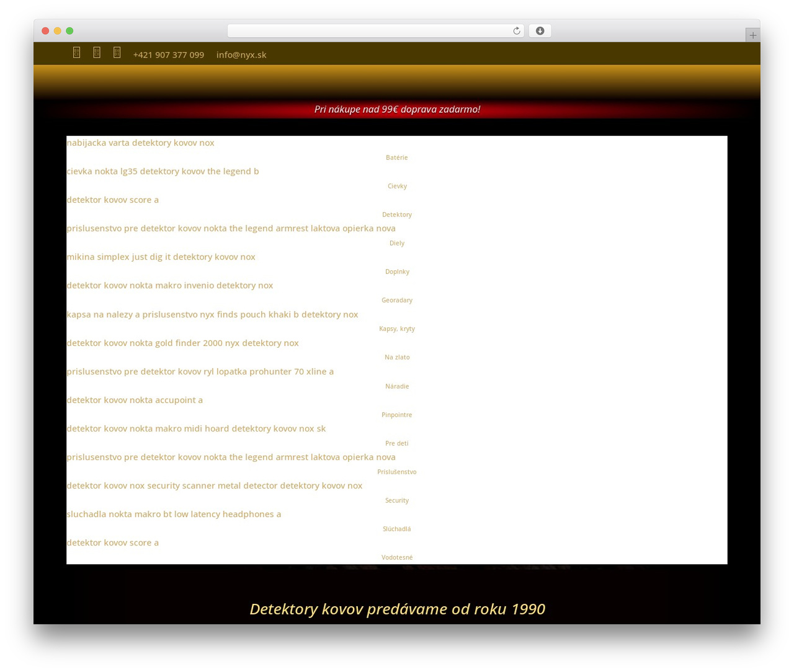Select the Pinpointre category
Viewport: 794px width, 672px height.
pyautogui.click(x=397, y=415)
